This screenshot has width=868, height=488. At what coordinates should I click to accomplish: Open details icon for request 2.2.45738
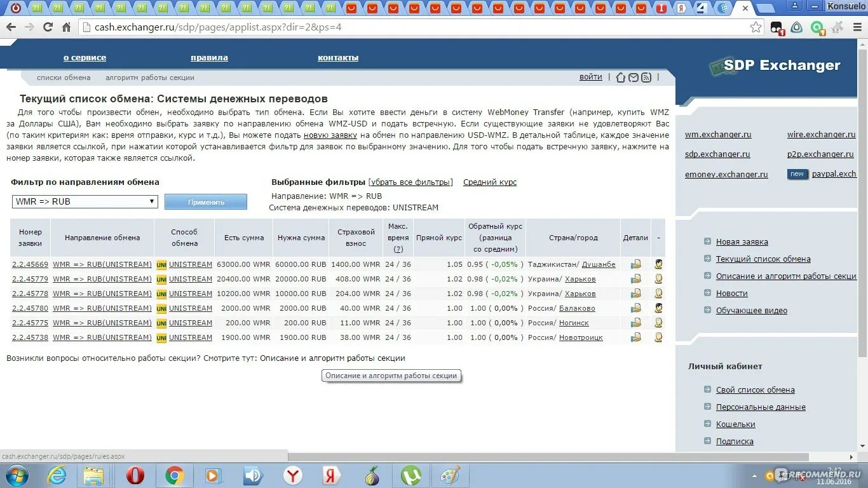pyautogui.click(x=635, y=337)
